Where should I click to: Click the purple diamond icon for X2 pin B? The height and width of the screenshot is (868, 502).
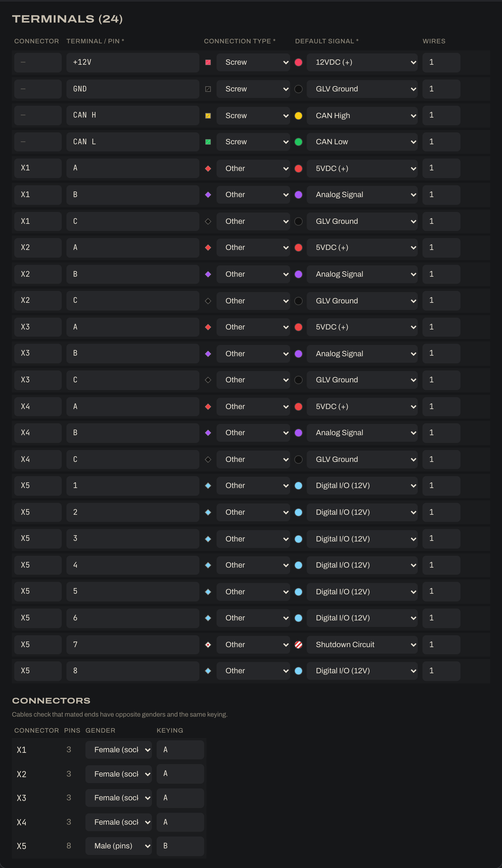[x=208, y=274]
